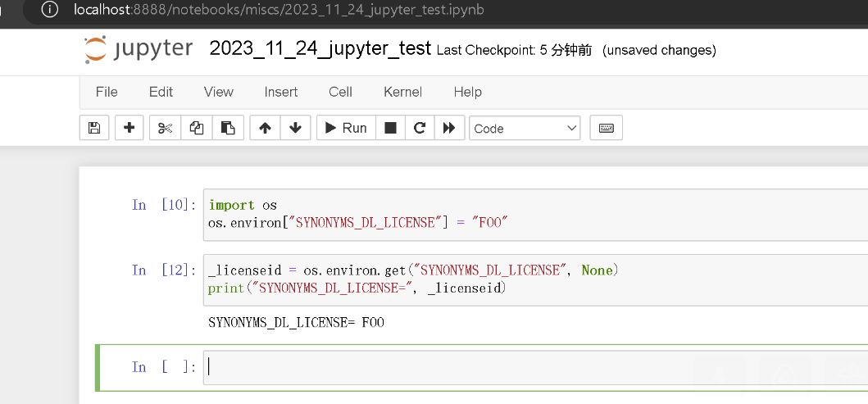Restart the kernel with the circular arrow icon
This screenshot has height=404, width=868.
tap(420, 129)
